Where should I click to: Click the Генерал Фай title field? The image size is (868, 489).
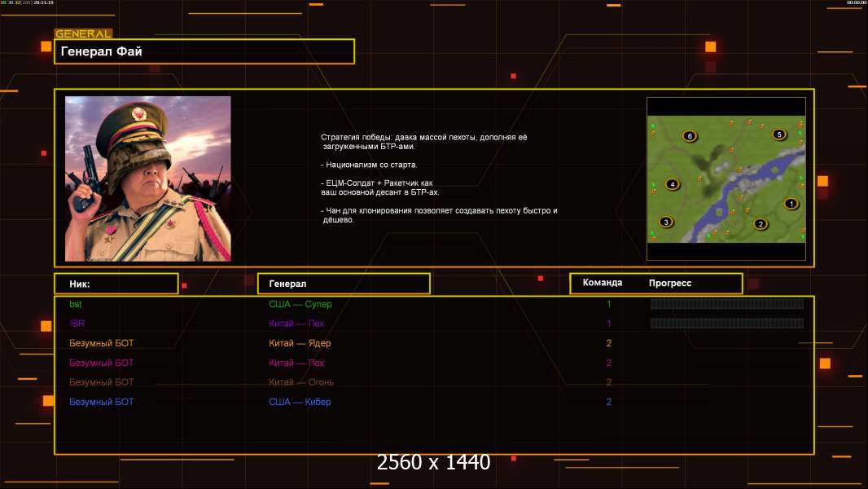[204, 51]
